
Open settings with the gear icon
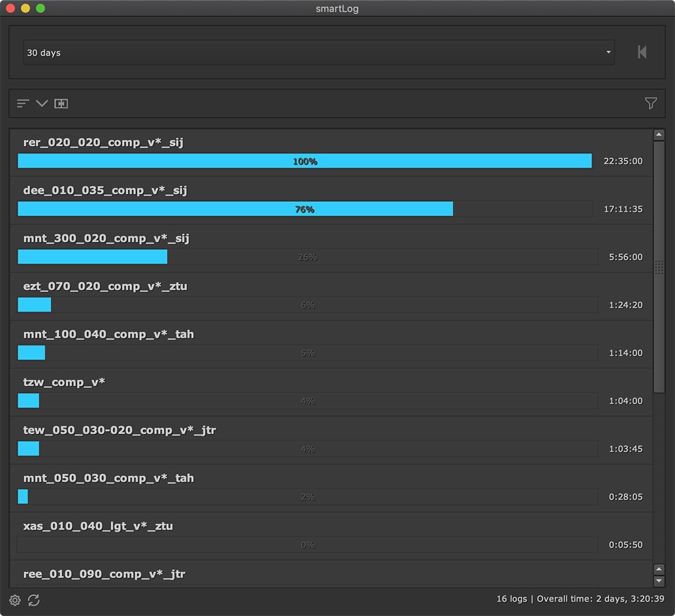(15, 600)
